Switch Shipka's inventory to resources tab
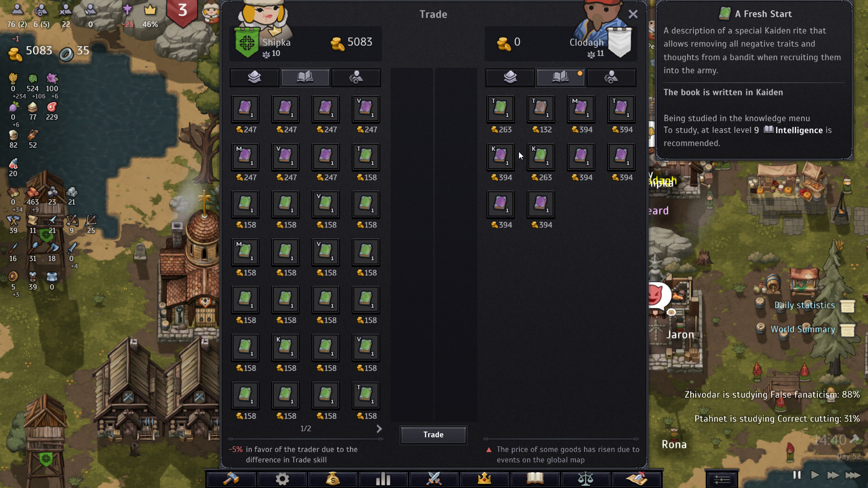Screen dimensions: 868x488 coord(255,77)
